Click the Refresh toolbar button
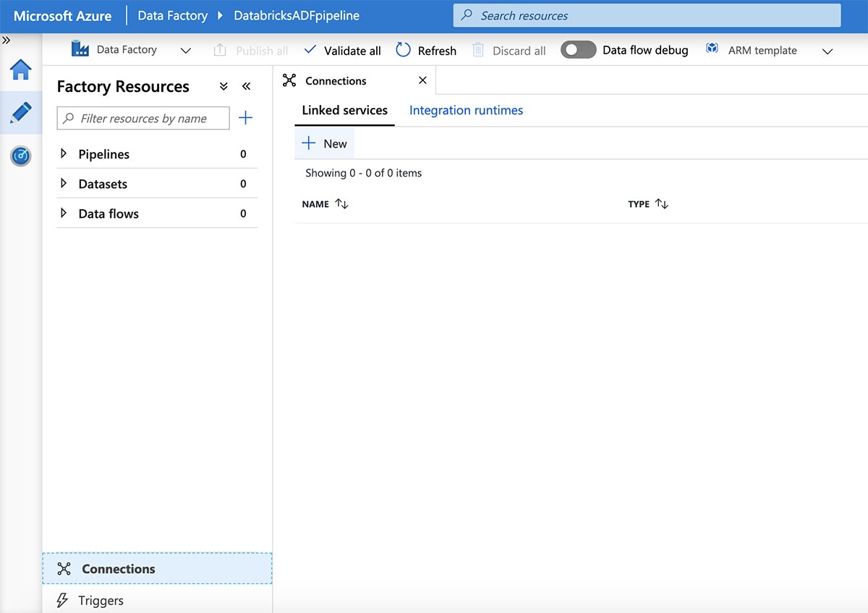 tap(426, 50)
